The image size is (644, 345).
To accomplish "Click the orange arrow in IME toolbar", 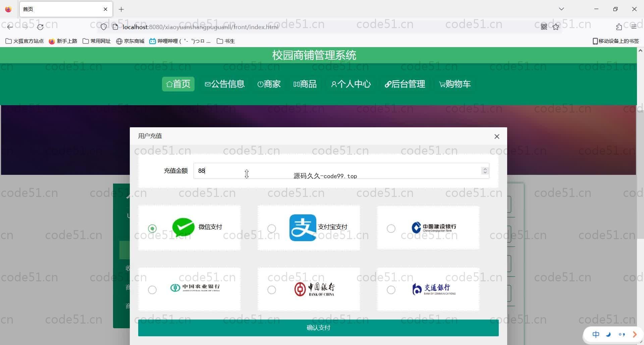I will 634,334.
